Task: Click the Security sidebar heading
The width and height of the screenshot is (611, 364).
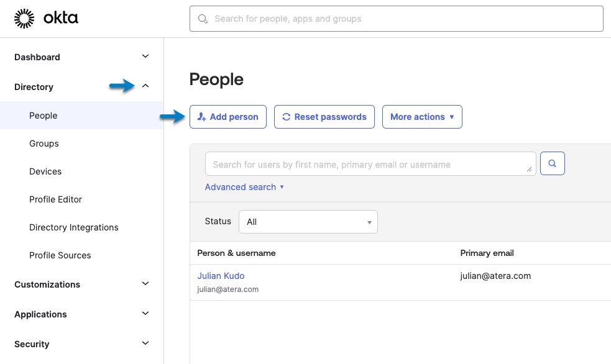Action: coord(32,344)
